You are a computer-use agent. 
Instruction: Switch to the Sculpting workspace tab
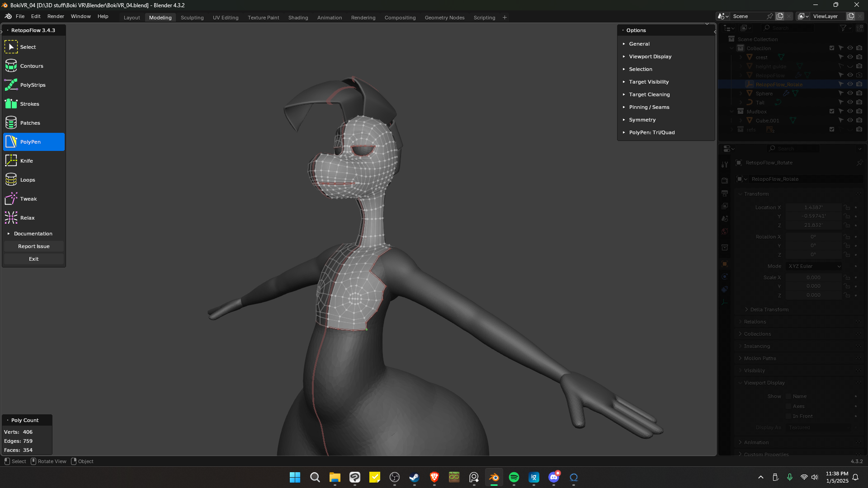pyautogui.click(x=192, y=18)
